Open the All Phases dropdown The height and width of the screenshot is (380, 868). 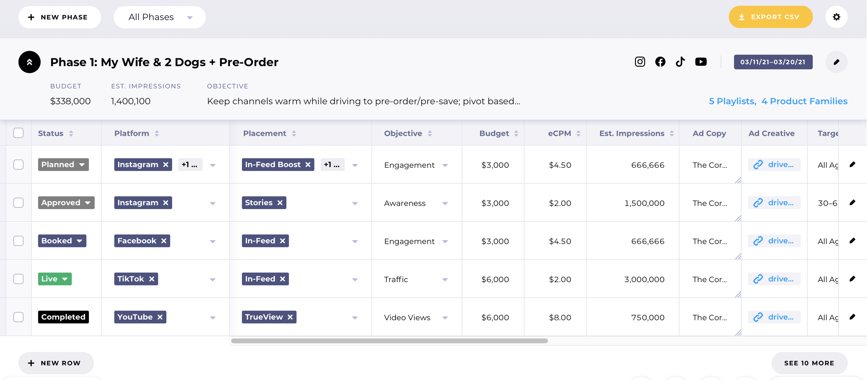tap(159, 17)
